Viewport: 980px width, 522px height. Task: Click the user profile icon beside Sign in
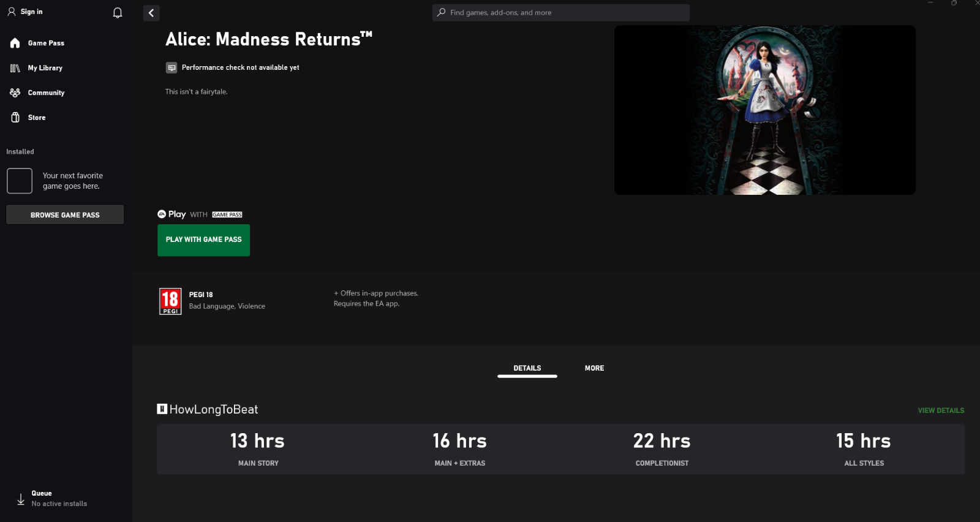(12, 12)
